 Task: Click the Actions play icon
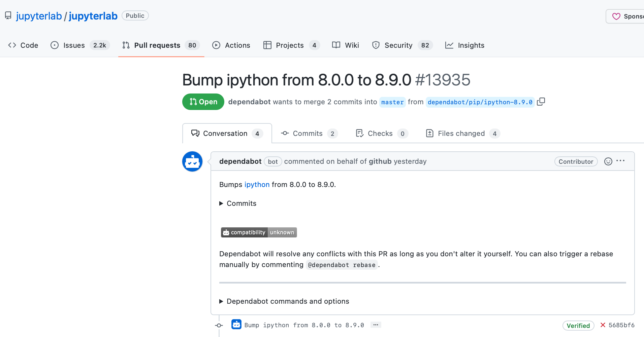tap(216, 45)
